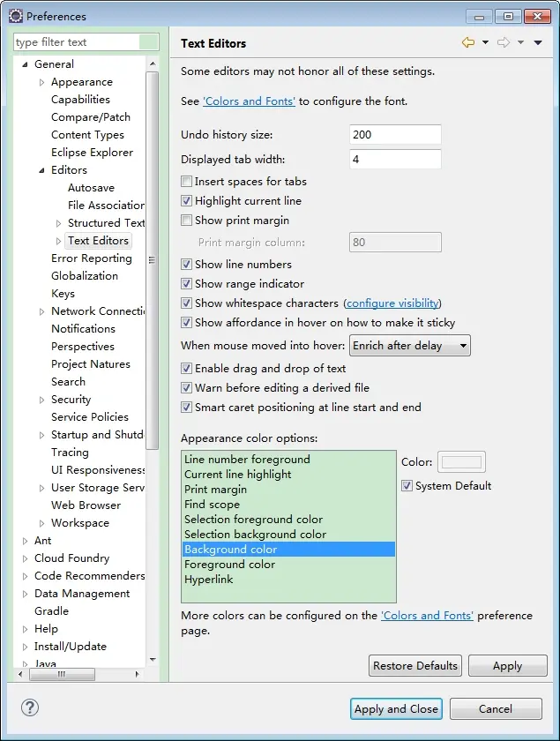Open the forward history dropdown arrow

[520, 42]
